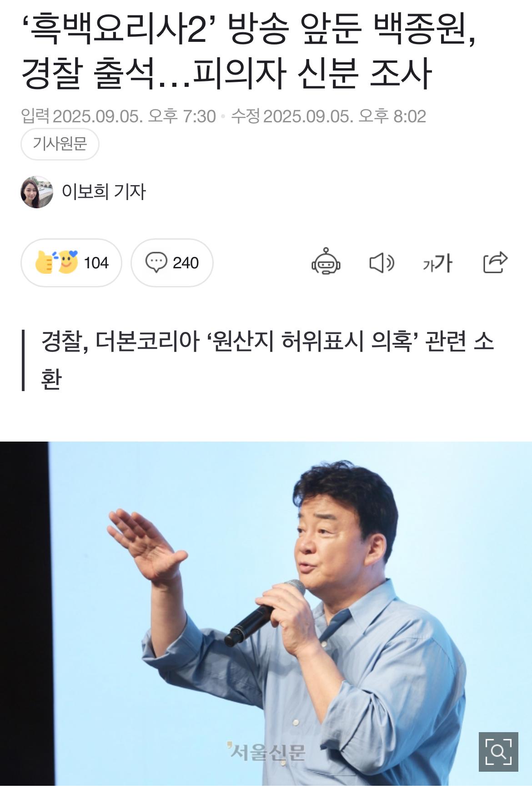The image size is (532, 794).
Task: Tap the smiling heart-eyes reaction emoji
Action: (x=68, y=261)
